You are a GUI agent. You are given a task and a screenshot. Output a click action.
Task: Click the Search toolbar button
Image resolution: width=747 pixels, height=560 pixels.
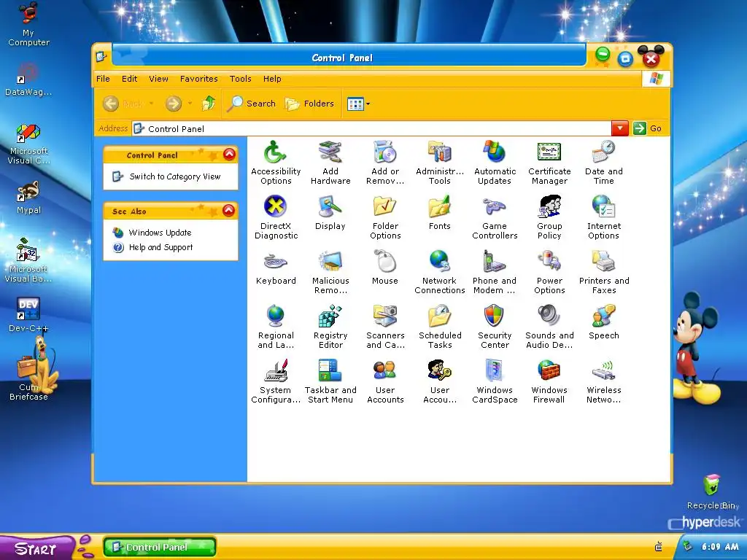[252, 104]
